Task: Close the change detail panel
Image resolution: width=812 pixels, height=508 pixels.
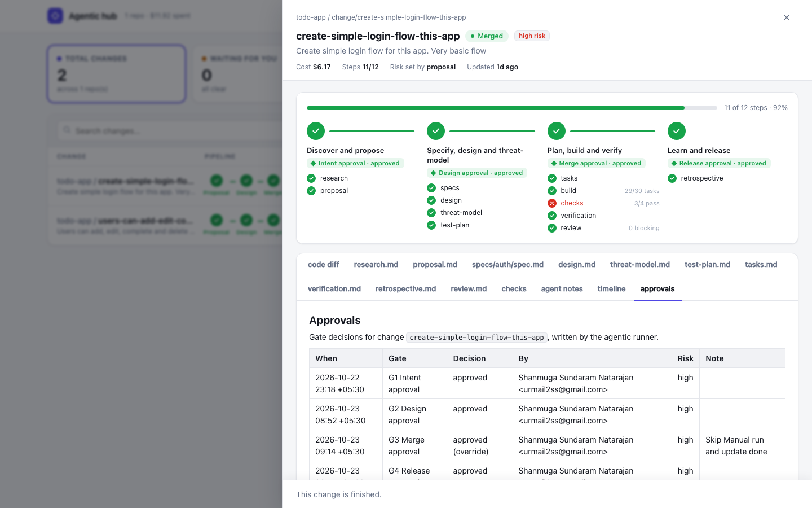Action: (786, 17)
